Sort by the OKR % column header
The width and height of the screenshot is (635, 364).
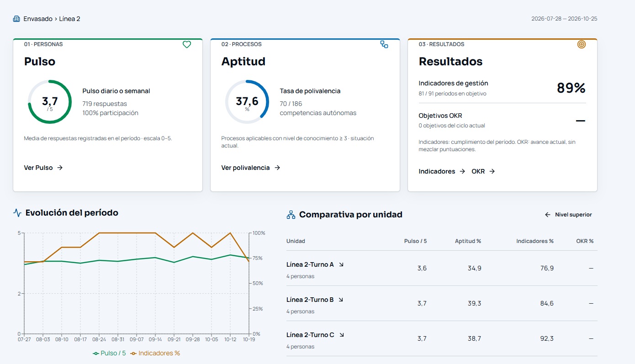coord(585,241)
